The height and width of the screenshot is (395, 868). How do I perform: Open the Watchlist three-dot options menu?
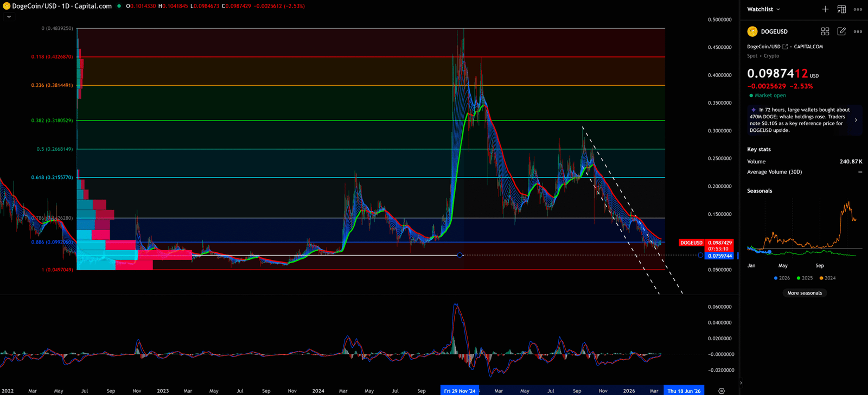pos(858,9)
